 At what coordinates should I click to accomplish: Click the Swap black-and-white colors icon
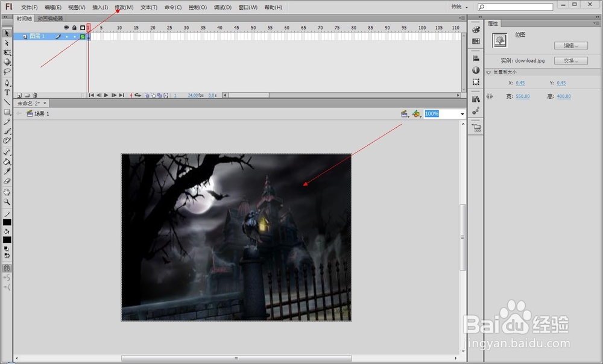pyautogui.click(x=7, y=249)
